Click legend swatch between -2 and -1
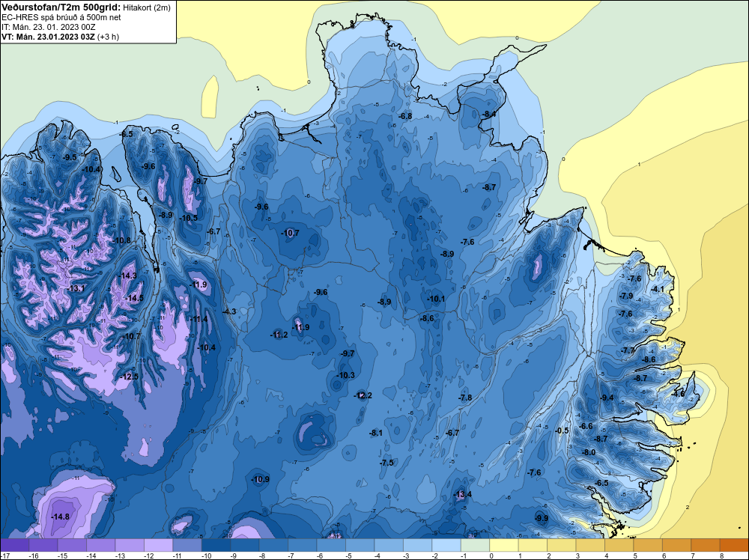 click(446, 545)
